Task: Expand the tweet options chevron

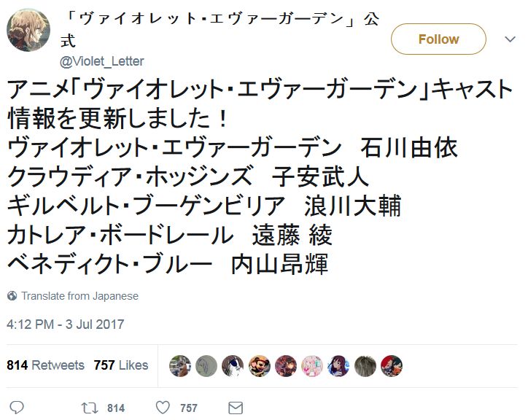Action: pyautogui.click(x=510, y=39)
